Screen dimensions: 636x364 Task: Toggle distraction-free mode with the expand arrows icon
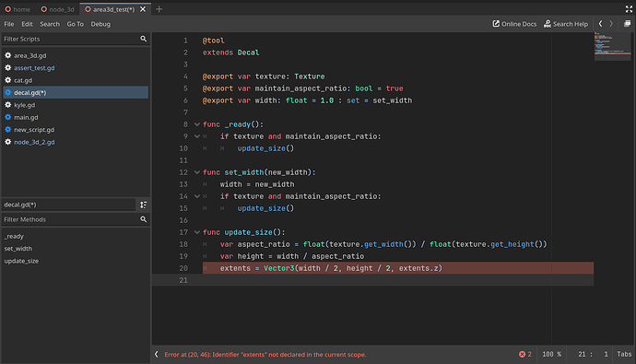(x=629, y=9)
